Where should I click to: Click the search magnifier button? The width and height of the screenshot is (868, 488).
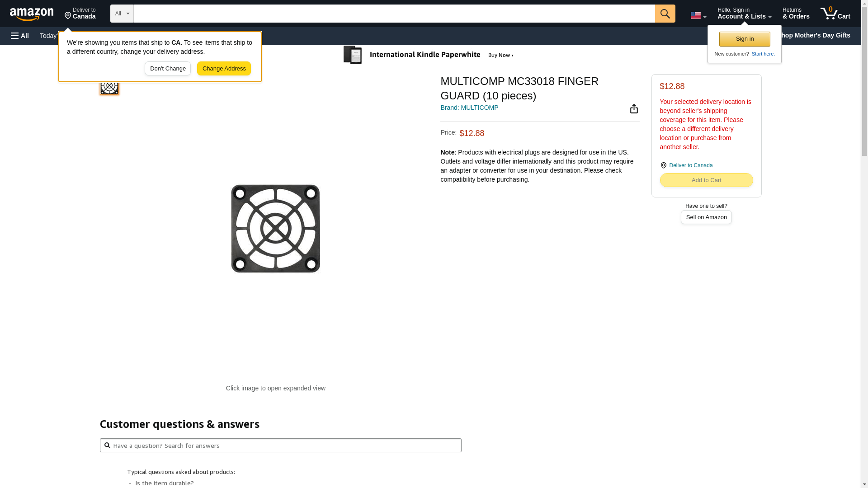665,14
